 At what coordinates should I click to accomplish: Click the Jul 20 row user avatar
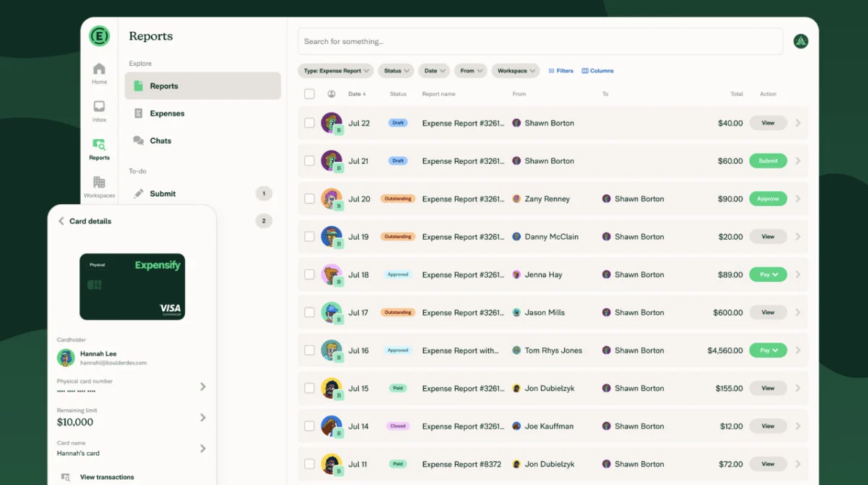331,198
